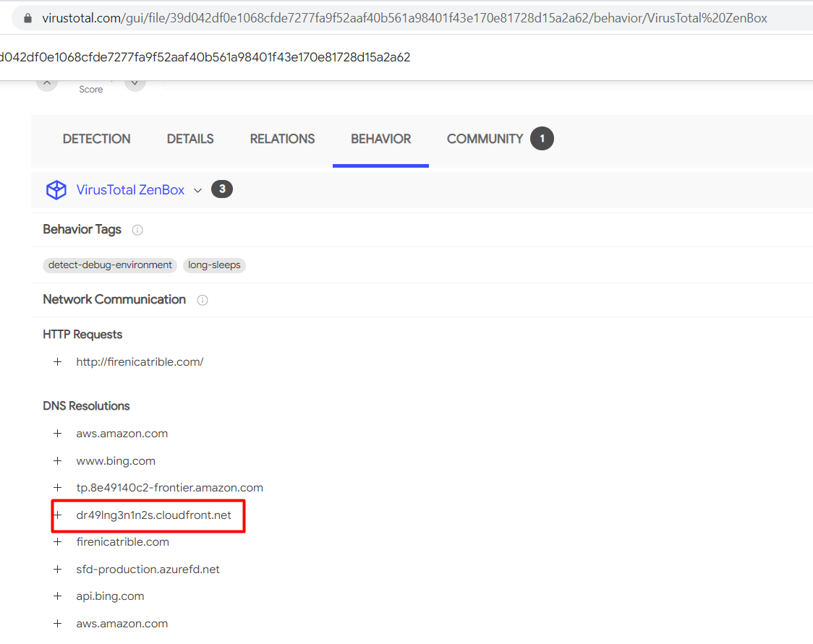Click the sfd-production.azurefd.net domain text
Image resolution: width=813 pixels, height=644 pixels.
point(148,569)
